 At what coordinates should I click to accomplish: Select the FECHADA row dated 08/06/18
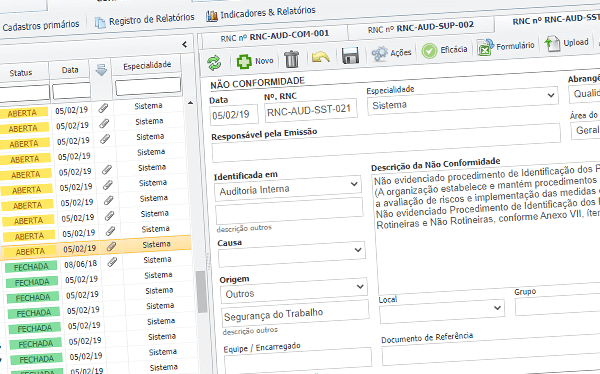pyautogui.click(x=98, y=263)
